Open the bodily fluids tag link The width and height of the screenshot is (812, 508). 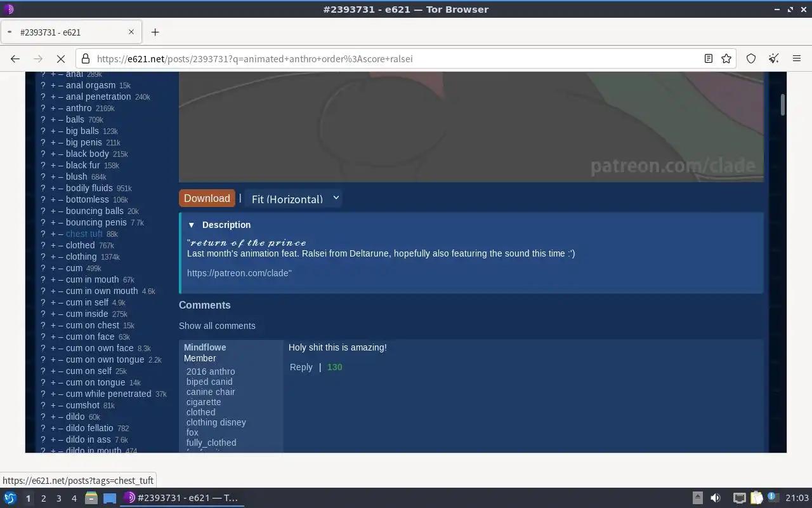(x=89, y=188)
